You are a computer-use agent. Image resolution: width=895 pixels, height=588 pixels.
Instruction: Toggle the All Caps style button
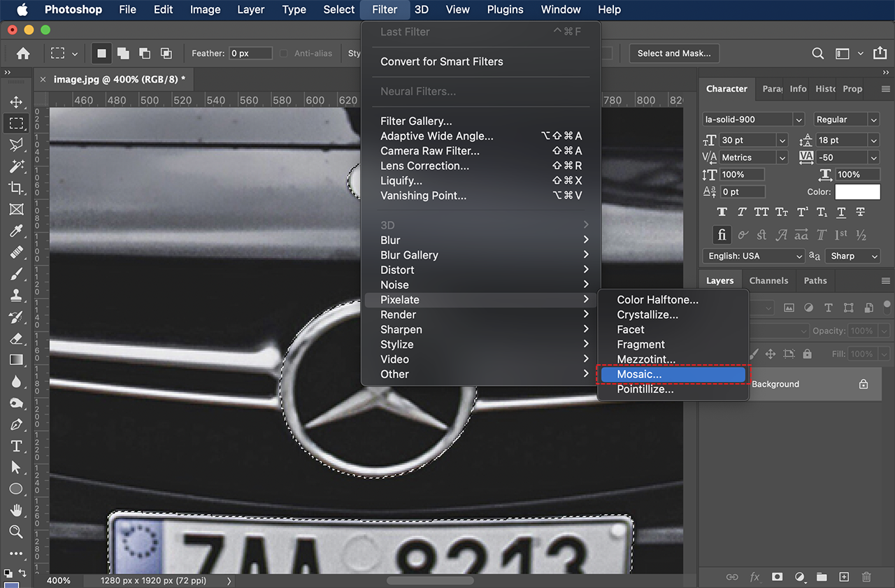tap(761, 212)
